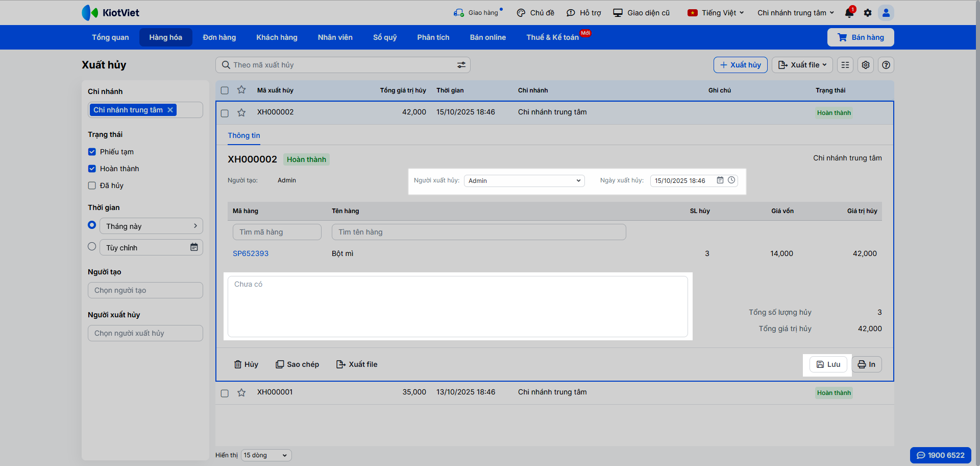
Task: Change the 15 dòng rows-per-page dropdown
Action: coord(266,455)
